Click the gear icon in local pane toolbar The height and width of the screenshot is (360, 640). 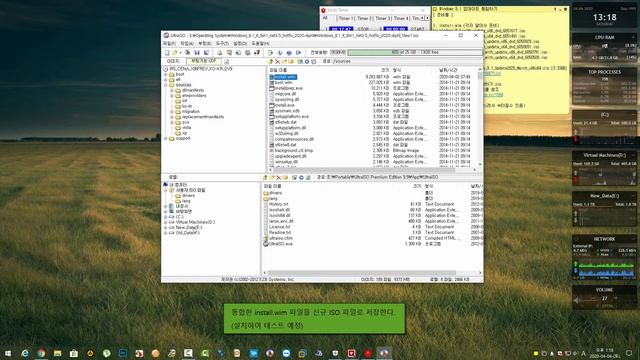click(x=301, y=178)
